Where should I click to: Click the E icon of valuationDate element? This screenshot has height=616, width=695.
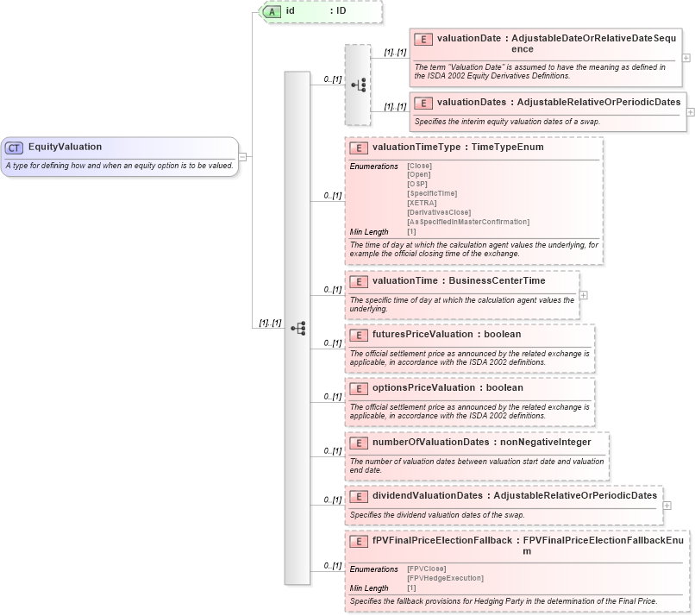(x=423, y=40)
